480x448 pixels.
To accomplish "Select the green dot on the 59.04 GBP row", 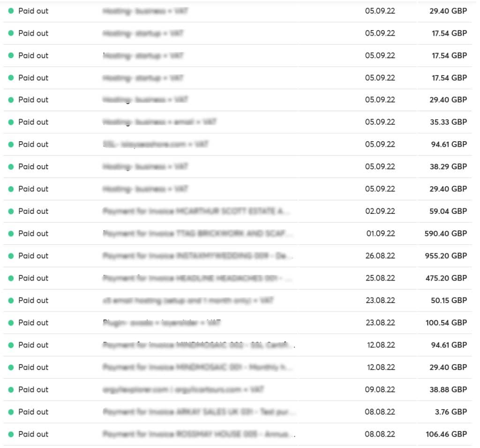I will (11, 212).
